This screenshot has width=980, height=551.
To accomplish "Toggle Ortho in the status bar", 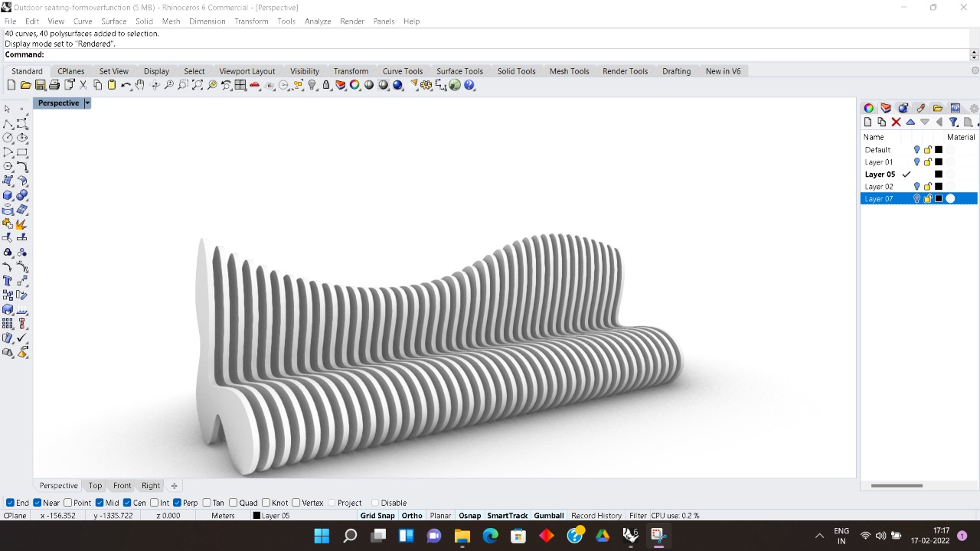I will (412, 516).
